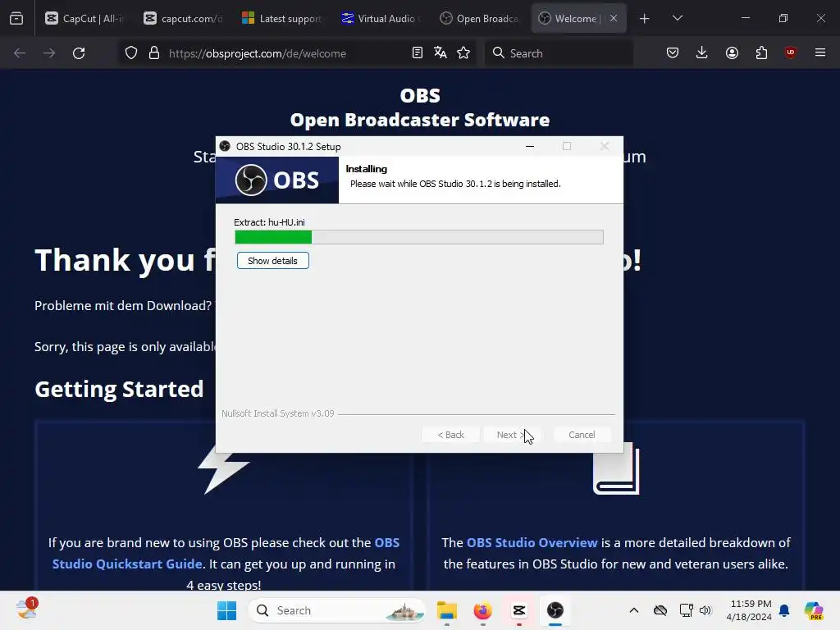Click the Firefox taskbar icon
The width and height of the screenshot is (840, 630).
pyautogui.click(x=482, y=610)
